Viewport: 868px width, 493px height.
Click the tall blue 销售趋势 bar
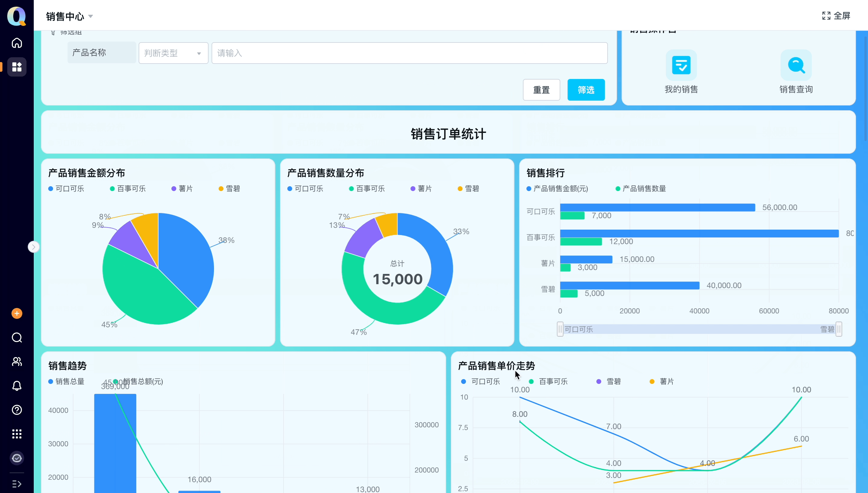tap(115, 443)
